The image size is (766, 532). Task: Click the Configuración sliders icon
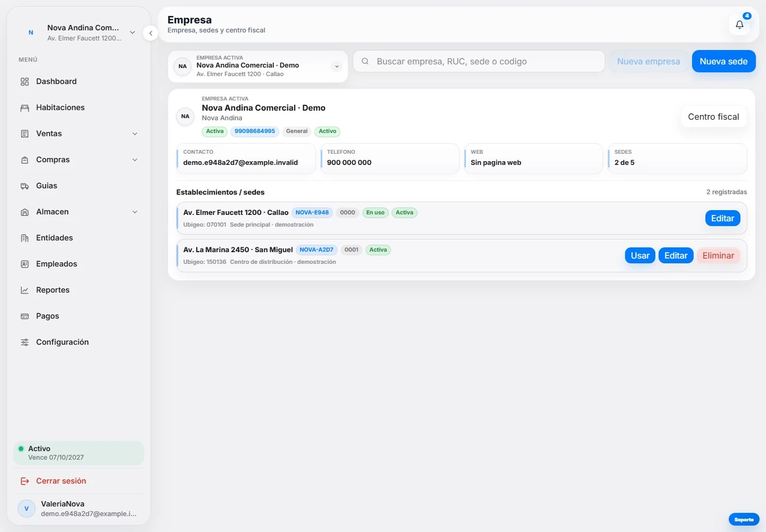(24, 342)
